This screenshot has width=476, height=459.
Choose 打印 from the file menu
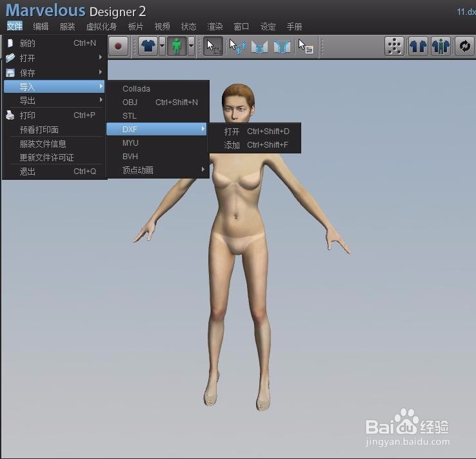click(55, 115)
